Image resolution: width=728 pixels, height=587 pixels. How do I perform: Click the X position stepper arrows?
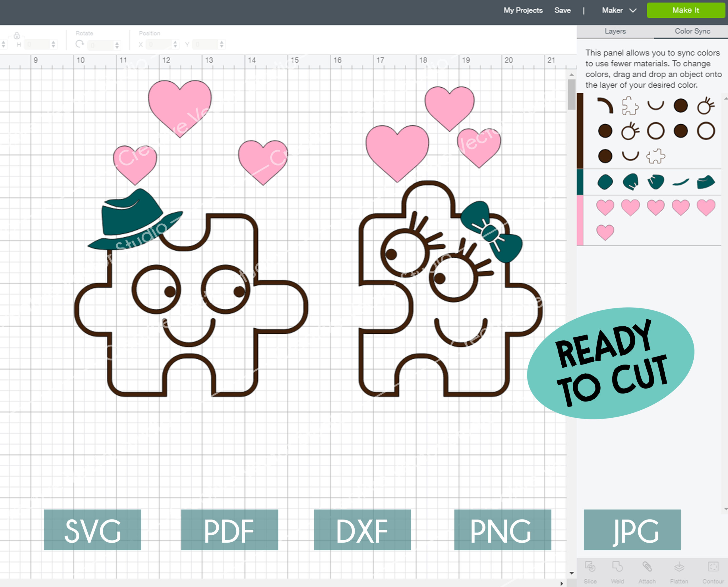[175, 44]
